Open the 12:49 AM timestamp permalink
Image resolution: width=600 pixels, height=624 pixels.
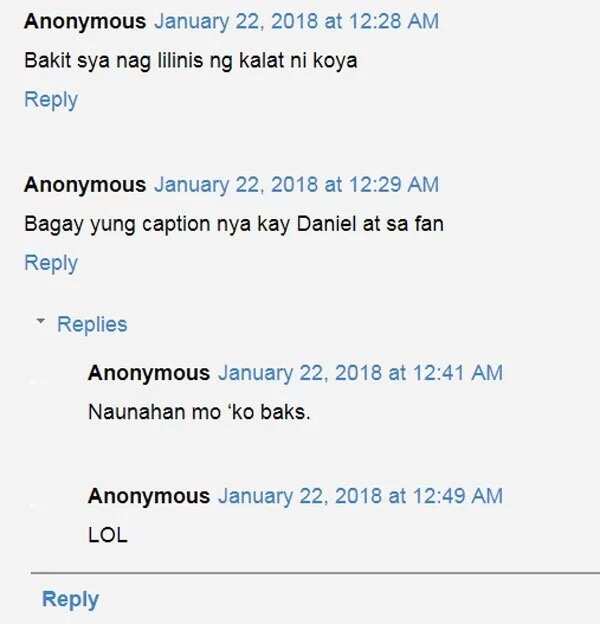pos(360,496)
